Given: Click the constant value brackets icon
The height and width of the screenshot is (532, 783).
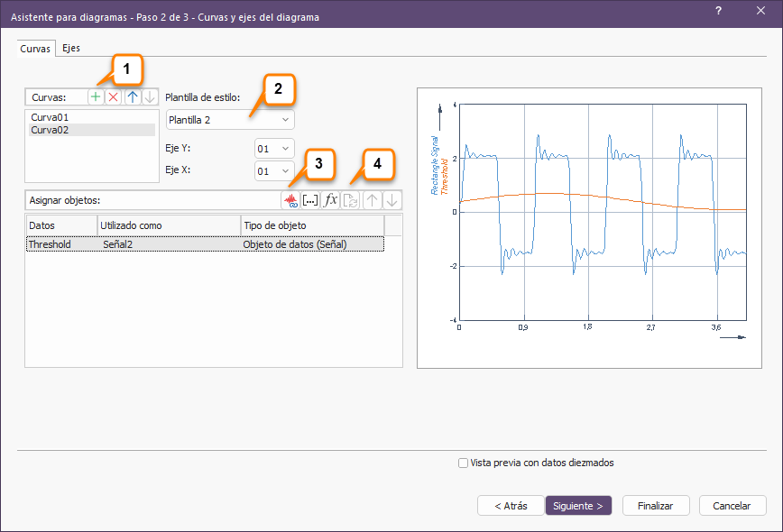Looking at the screenshot, I should pos(310,200).
